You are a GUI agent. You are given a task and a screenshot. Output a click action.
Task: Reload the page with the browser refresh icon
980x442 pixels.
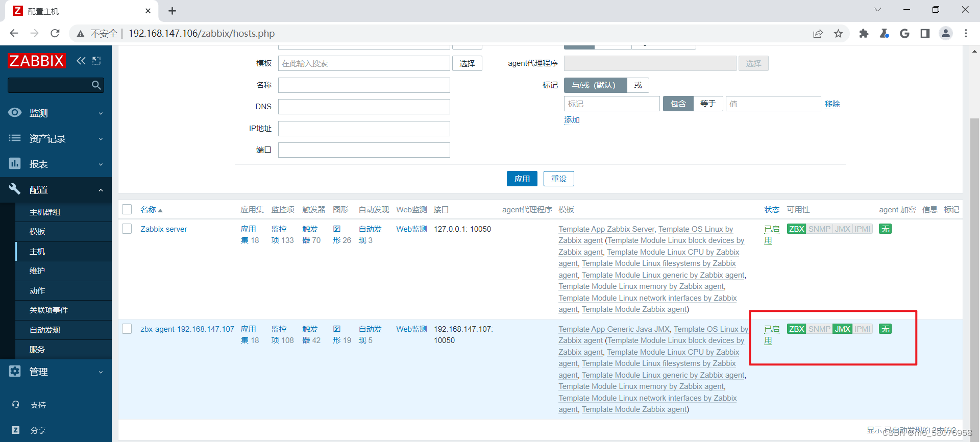click(55, 33)
